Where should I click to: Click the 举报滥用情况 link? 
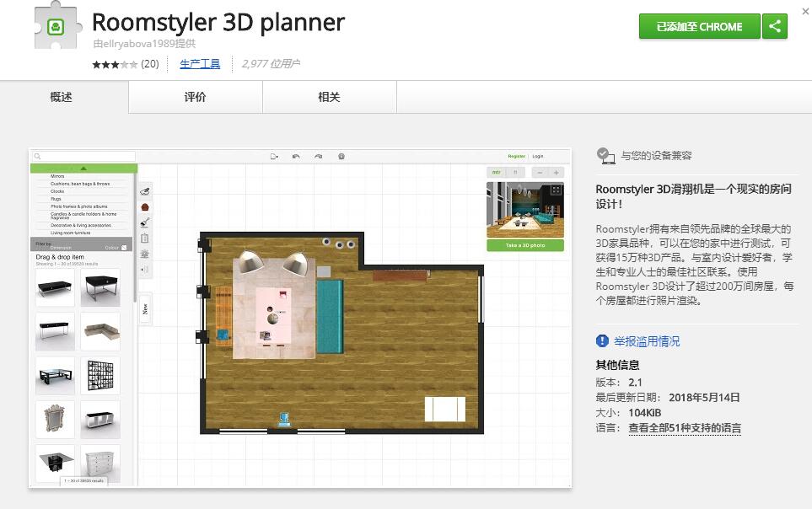(647, 341)
